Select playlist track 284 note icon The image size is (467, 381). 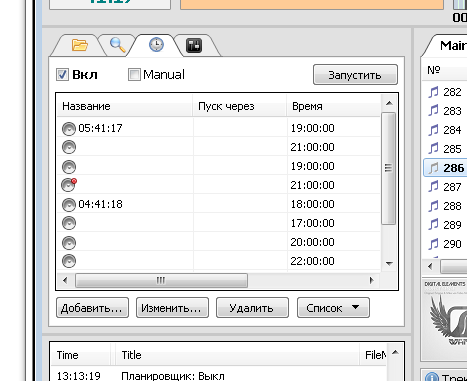tap(433, 130)
